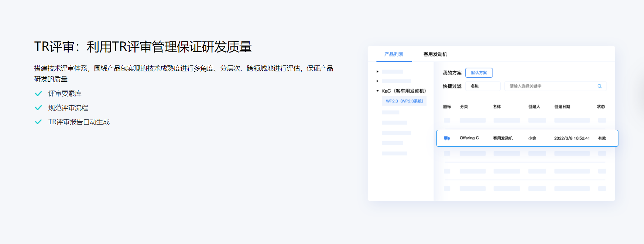Collapse the KaC (客车用发动机) tree node
The width and height of the screenshot is (644, 244).
click(377, 91)
